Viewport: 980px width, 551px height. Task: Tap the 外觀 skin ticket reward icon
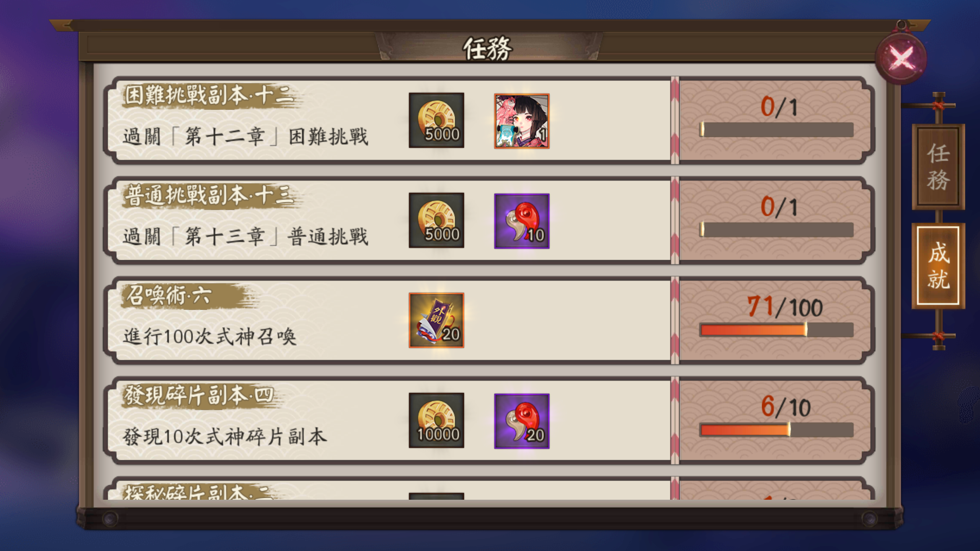pyautogui.click(x=436, y=320)
